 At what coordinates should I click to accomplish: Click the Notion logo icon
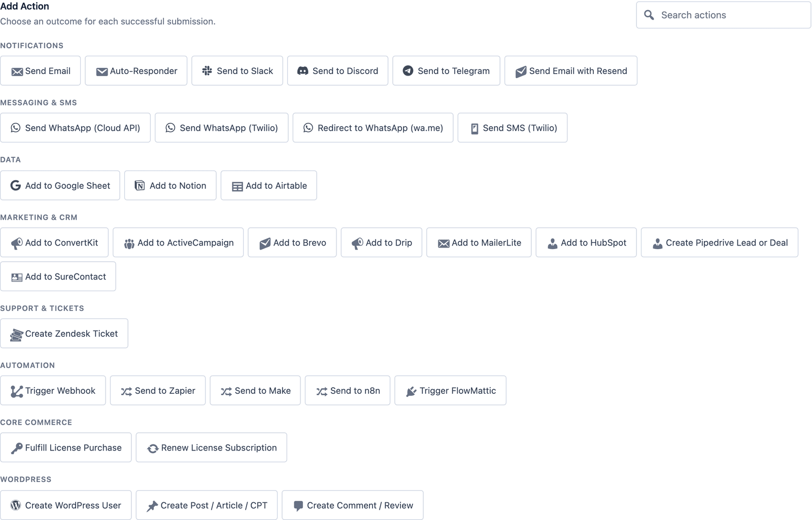[140, 186]
